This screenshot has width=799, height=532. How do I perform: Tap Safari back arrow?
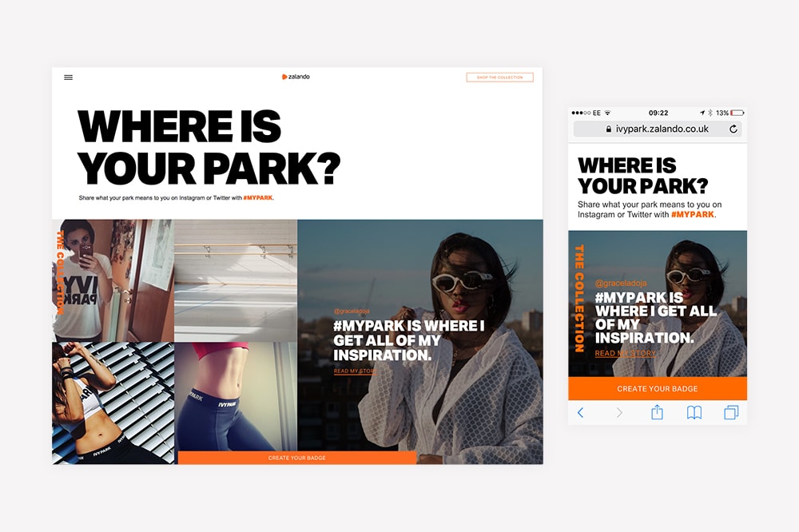580,412
